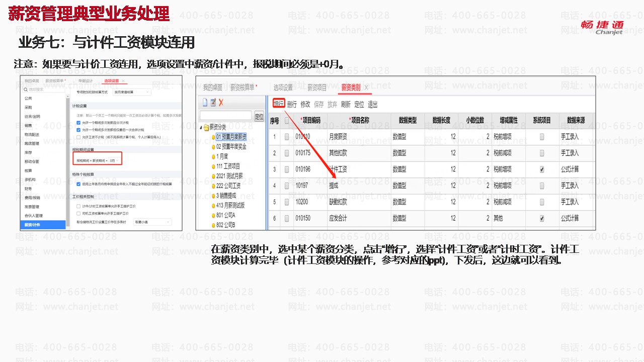Image resolution: width=644 pixels, height=362 pixels.
Task: Click the 放弃 discard button
Action: (x=333, y=105)
